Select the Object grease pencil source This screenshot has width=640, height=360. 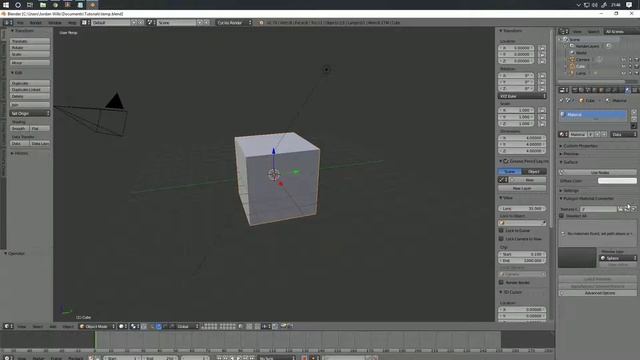[x=534, y=172]
